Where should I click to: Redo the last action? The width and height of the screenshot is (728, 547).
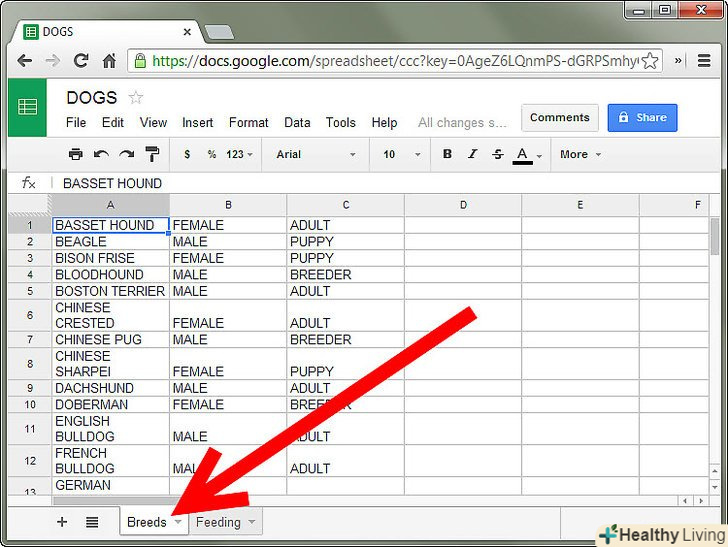pos(126,154)
